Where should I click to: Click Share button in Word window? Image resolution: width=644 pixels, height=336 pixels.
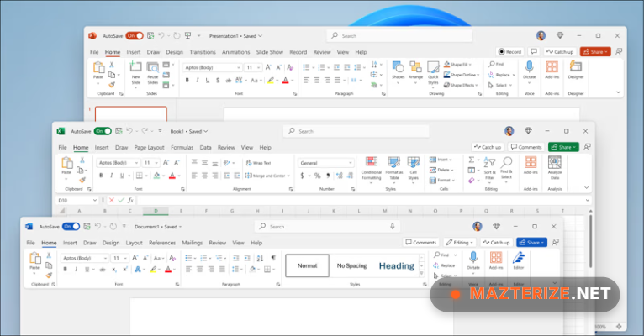point(531,243)
